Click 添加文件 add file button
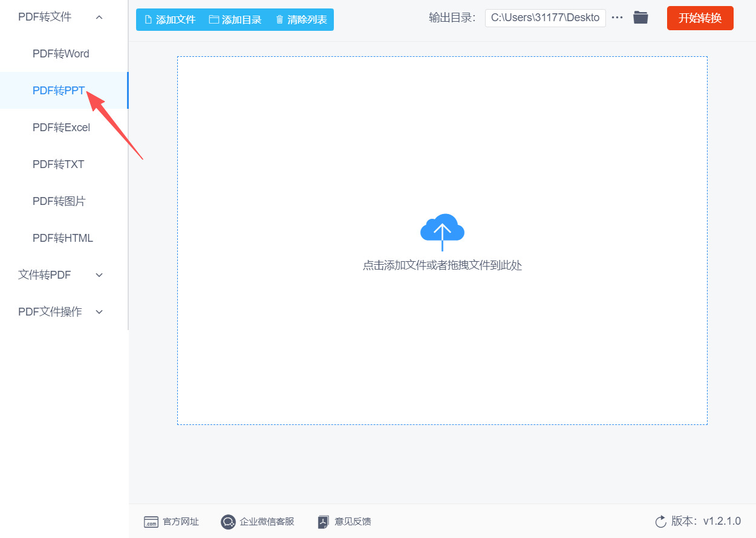The width and height of the screenshot is (756, 538). 169,19
